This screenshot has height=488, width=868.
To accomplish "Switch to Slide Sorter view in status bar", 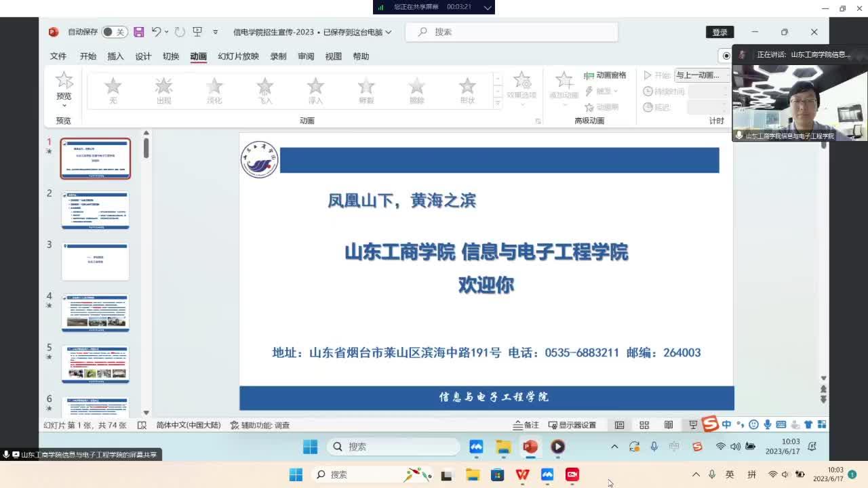I will click(644, 425).
